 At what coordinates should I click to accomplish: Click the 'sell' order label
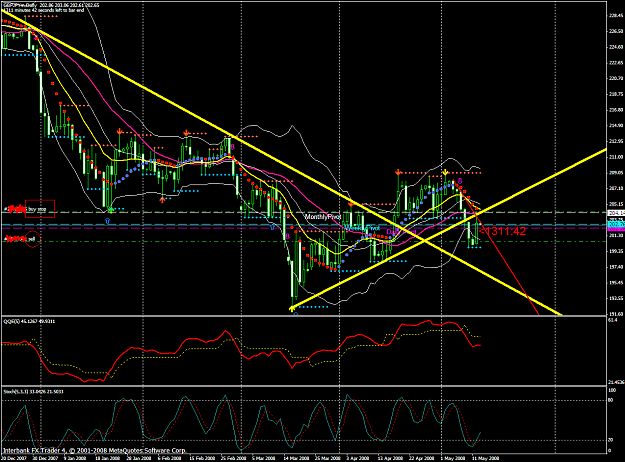coord(33,239)
